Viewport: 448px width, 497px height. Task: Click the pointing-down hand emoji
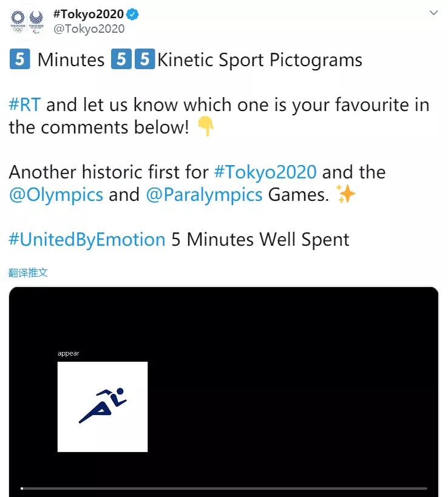tap(206, 127)
